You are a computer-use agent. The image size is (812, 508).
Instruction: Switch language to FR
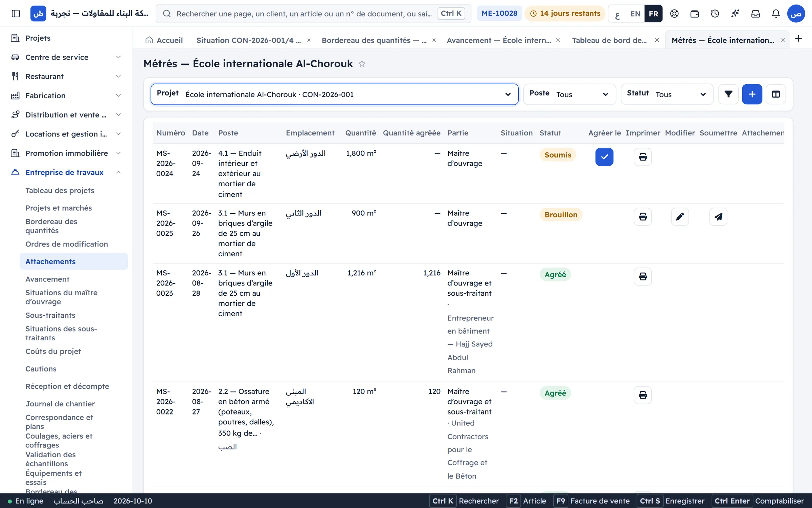pyautogui.click(x=653, y=14)
